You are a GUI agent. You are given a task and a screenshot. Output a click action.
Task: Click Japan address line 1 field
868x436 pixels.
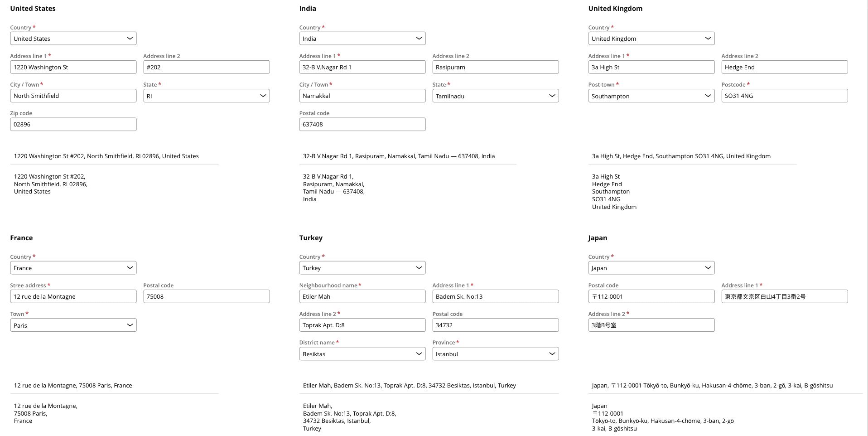point(785,296)
